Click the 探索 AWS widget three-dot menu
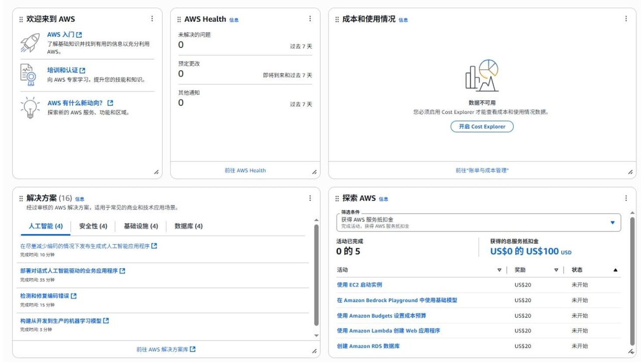The height and width of the screenshot is (362, 644). pos(626,198)
